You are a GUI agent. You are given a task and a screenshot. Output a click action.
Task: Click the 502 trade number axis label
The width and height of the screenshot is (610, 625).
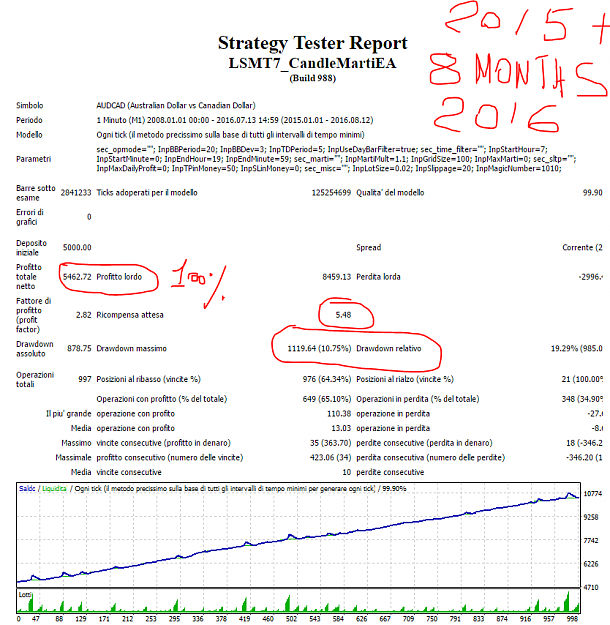[x=291, y=619]
